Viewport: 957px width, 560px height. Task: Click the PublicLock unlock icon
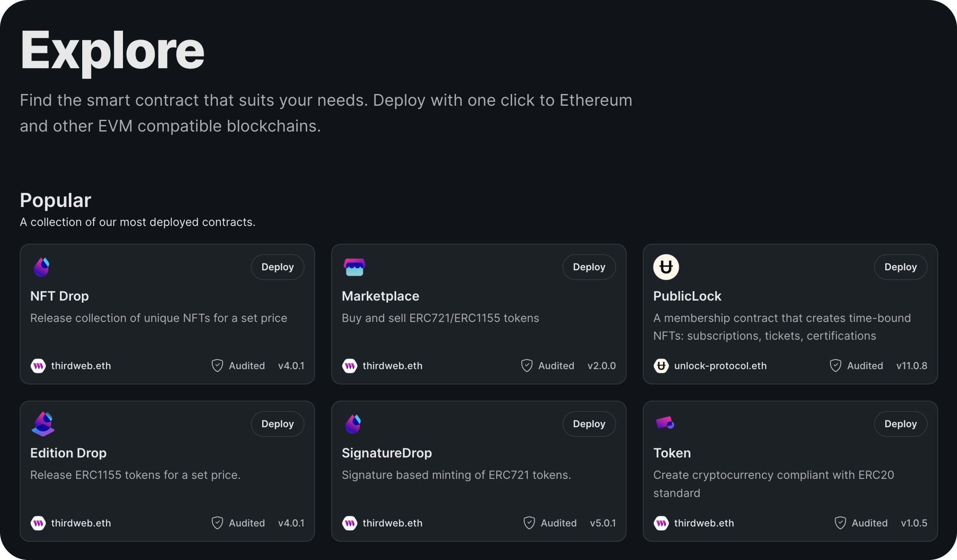click(x=666, y=267)
